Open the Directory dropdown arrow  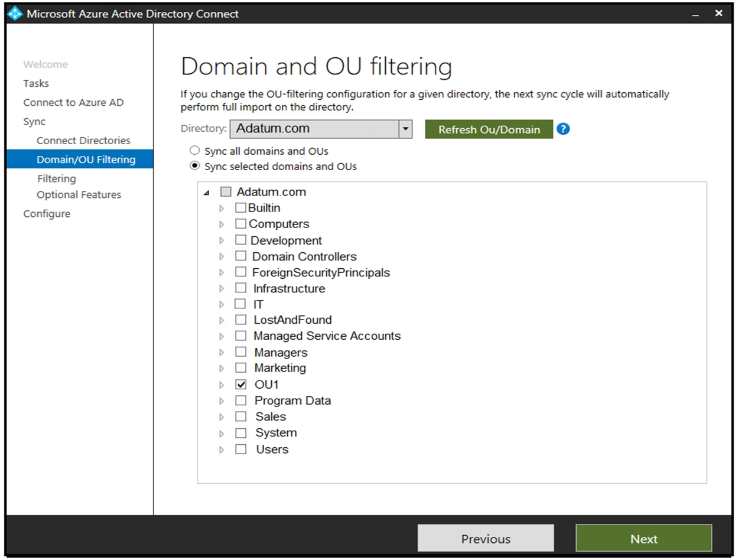point(405,129)
